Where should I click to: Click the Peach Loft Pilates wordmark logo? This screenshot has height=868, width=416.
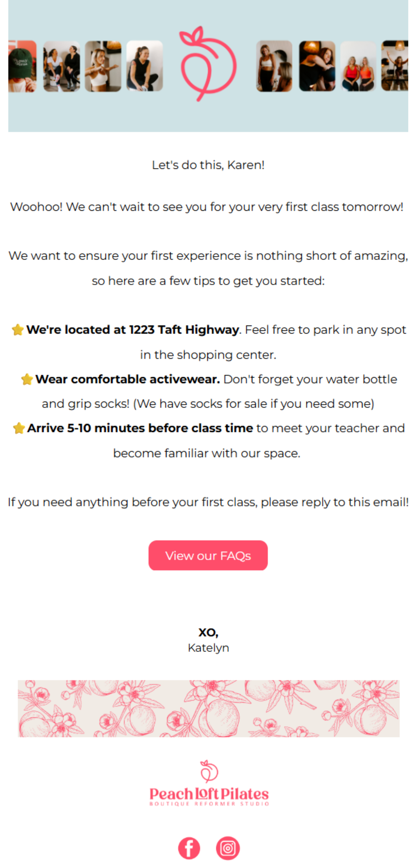209,796
